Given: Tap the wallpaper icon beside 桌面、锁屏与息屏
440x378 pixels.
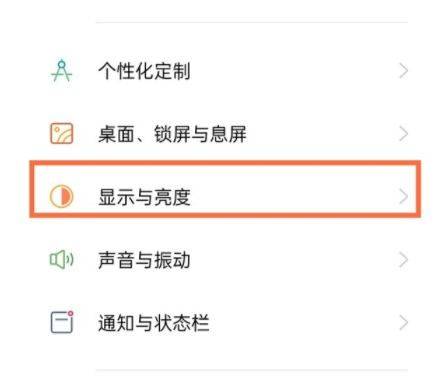Looking at the screenshot, I should (x=62, y=133).
